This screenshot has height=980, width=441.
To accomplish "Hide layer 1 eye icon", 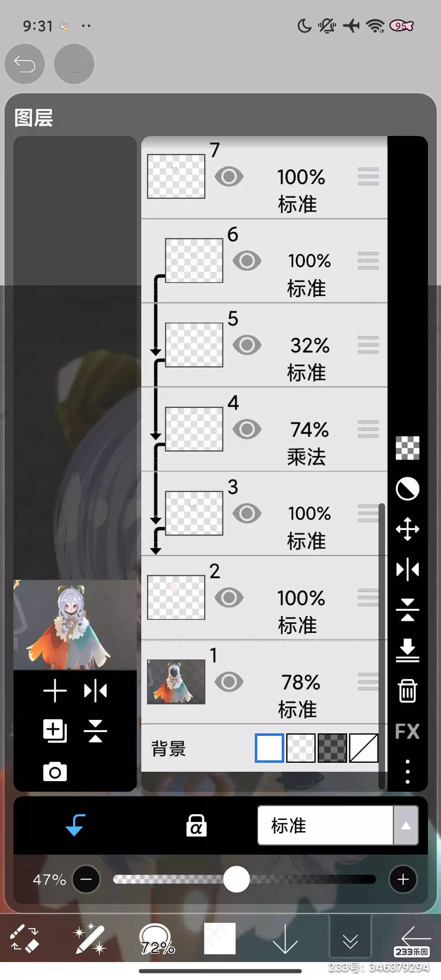I will pos(229,682).
